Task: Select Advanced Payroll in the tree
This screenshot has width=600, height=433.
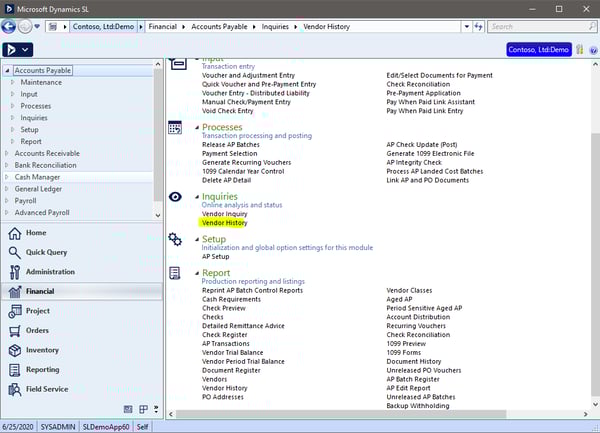Action: click(42, 213)
